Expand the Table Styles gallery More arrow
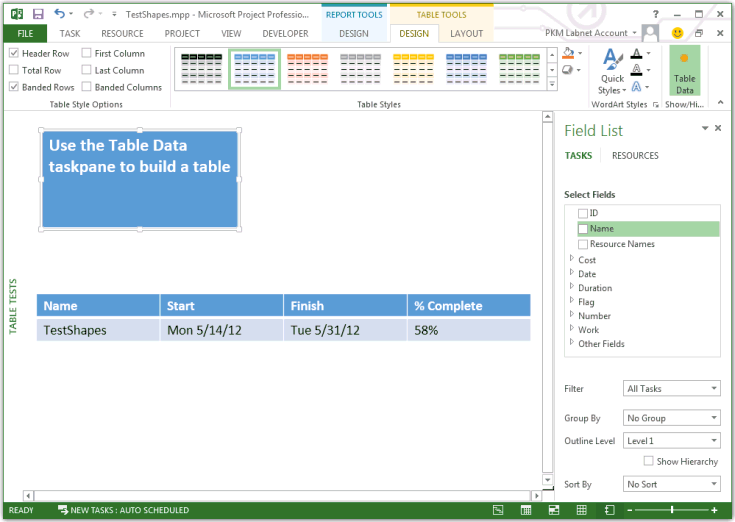The height and width of the screenshot is (522, 735). point(552,84)
